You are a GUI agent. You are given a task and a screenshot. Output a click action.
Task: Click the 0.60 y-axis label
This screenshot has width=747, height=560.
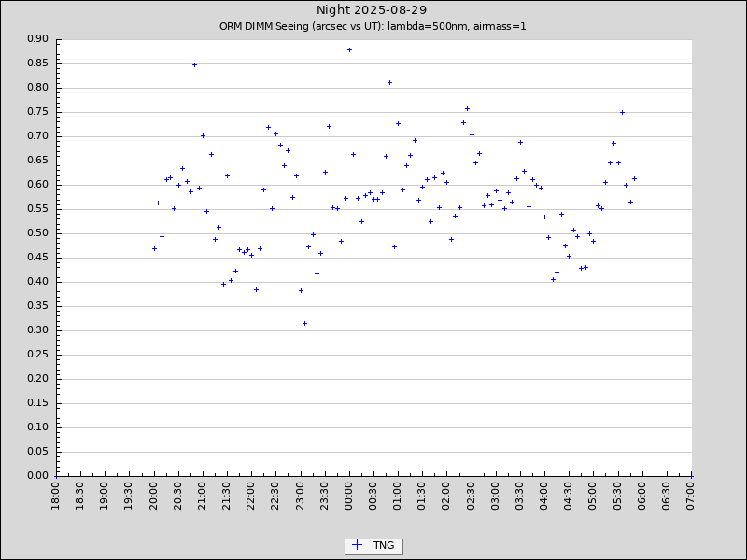click(38, 185)
